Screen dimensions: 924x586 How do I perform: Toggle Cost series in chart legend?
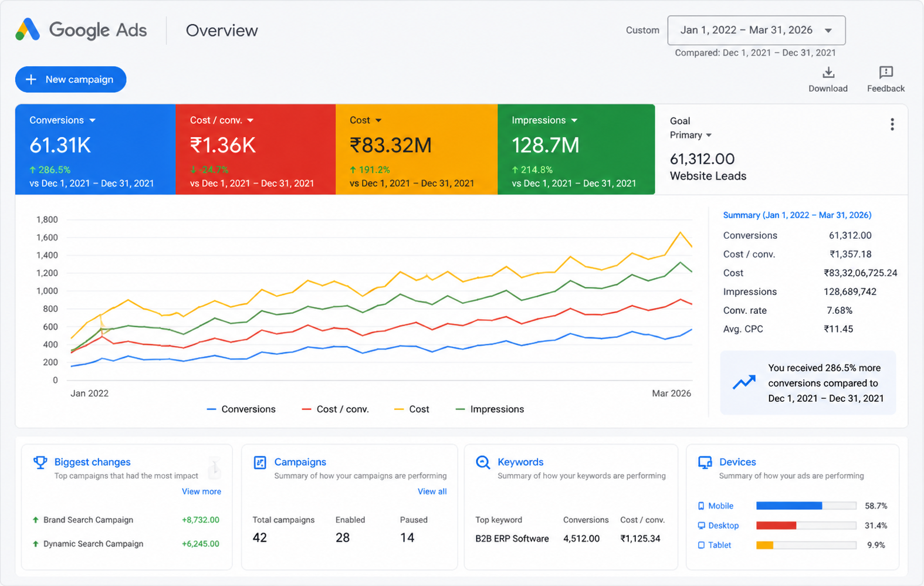[412, 409]
